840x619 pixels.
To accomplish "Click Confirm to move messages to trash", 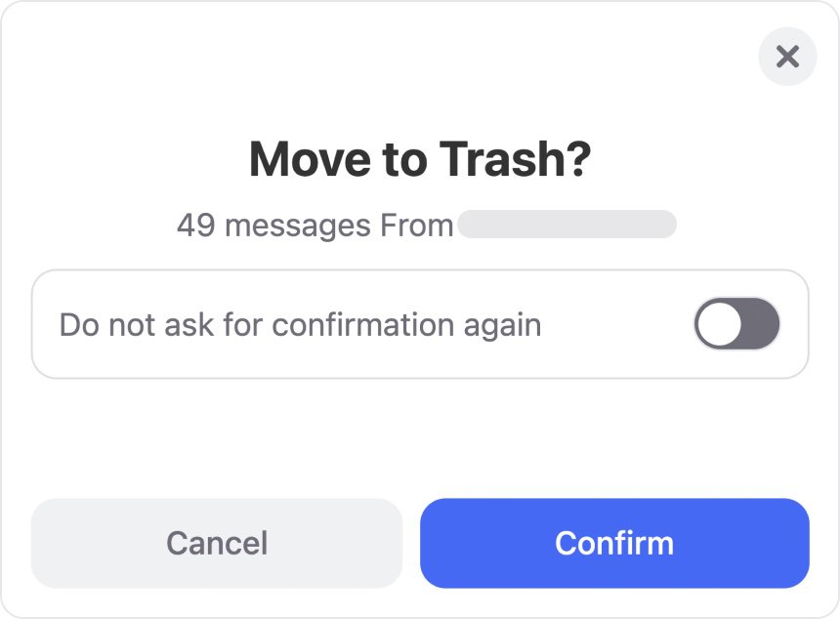I will 614,543.
